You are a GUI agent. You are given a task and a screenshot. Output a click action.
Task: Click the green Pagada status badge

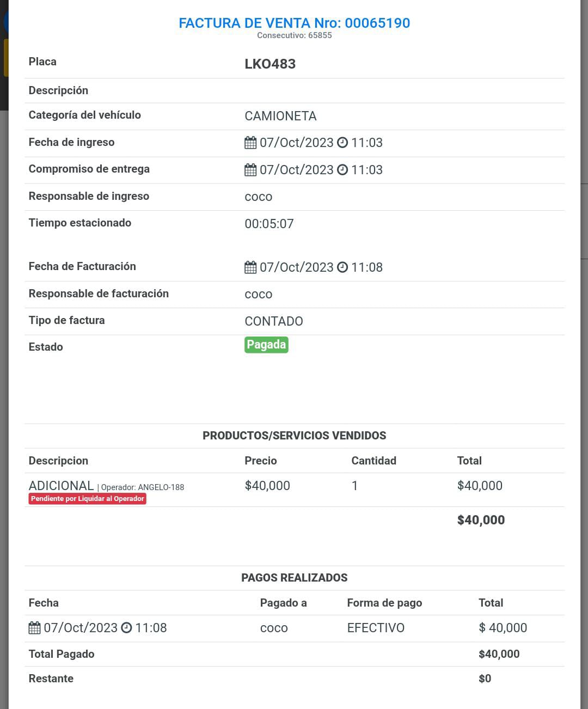[266, 345]
